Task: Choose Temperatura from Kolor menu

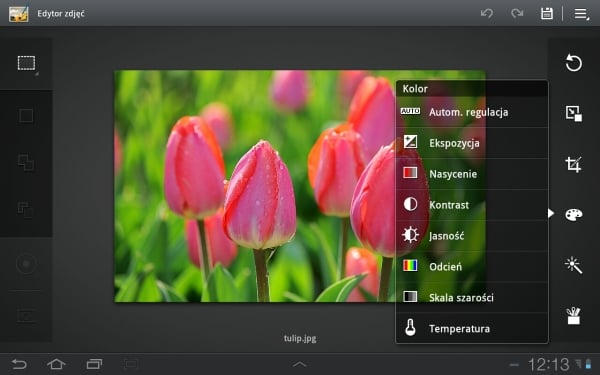Action: pyautogui.click(x=472, y=328)
